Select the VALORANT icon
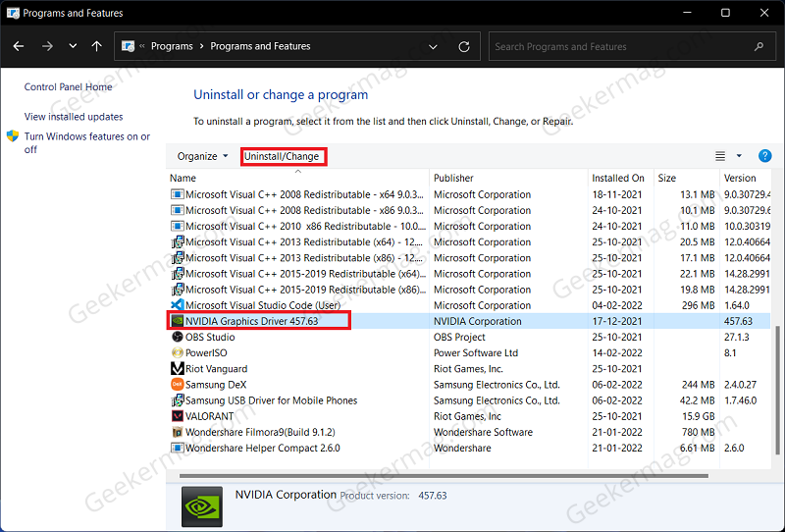The image size is (785, 532). (x=178, y=416)
